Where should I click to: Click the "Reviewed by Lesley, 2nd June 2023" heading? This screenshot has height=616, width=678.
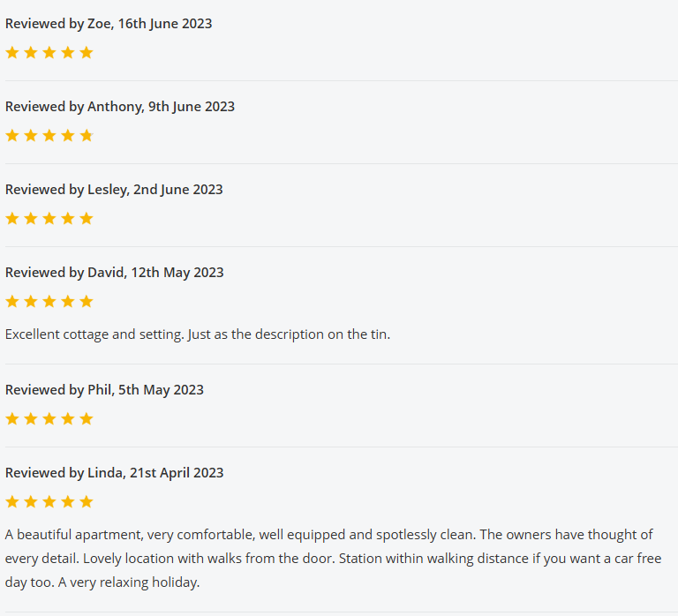tap(114, 190)
